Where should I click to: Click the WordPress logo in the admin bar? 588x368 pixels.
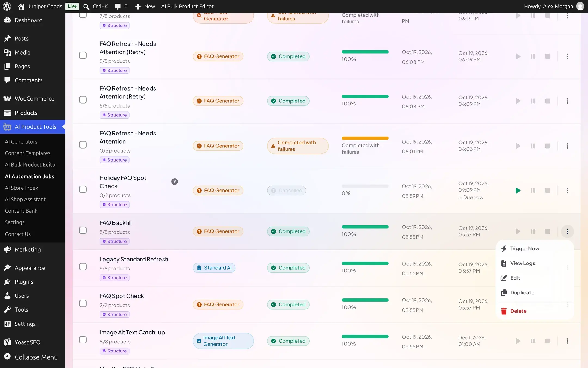point(7,6)
